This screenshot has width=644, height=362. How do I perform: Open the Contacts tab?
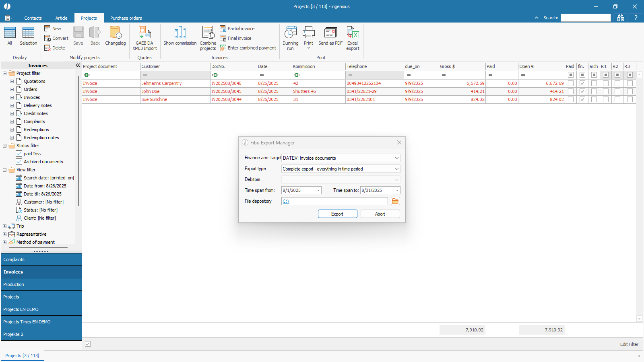tap(33, 18)
